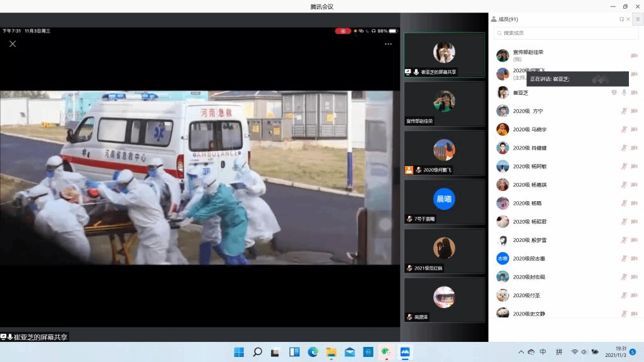Click the red recording indicator in shared screen
644x362 pixels.
click(343, 31)
